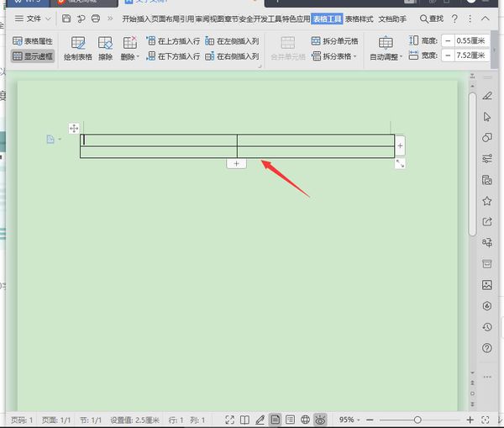Viewport: 504px width, 428px height.
Task: Switch to the 章节 tab
Action: click(x=232, y=19)
